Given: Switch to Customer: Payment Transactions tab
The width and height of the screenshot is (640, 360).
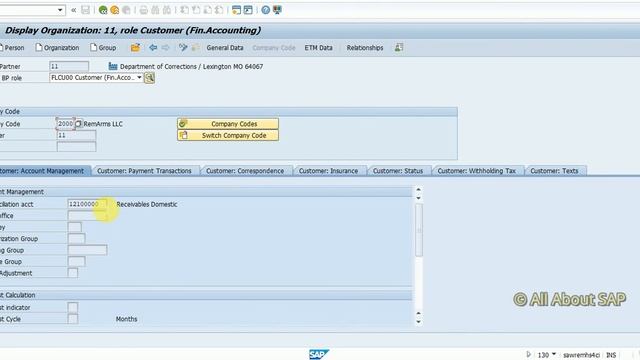Looking at the screenshot, I should click(x=144, y=171).
